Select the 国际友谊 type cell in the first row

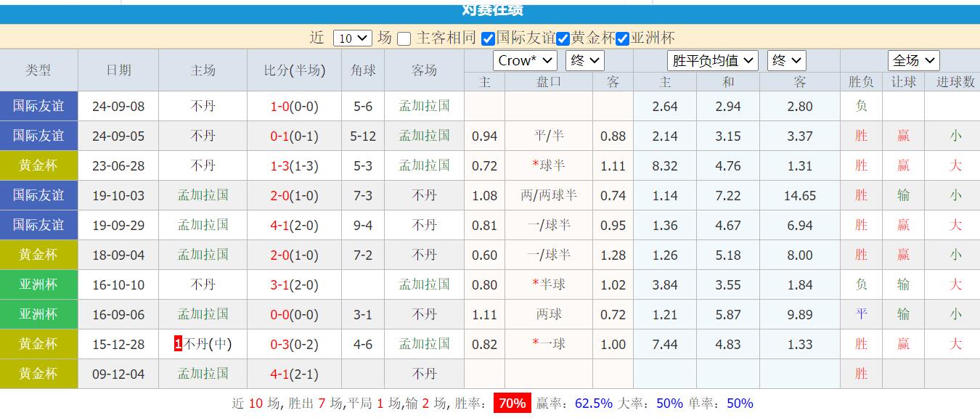point(38,106)
